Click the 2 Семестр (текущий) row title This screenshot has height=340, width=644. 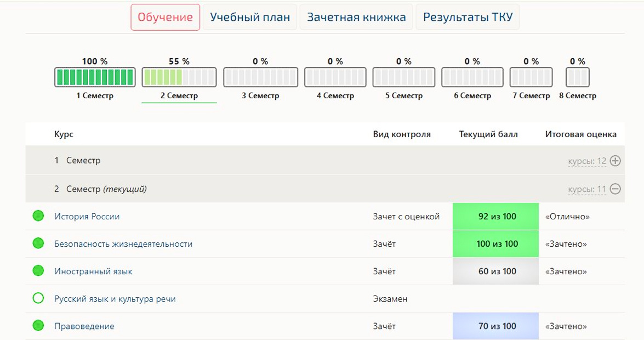coord(101,189)
